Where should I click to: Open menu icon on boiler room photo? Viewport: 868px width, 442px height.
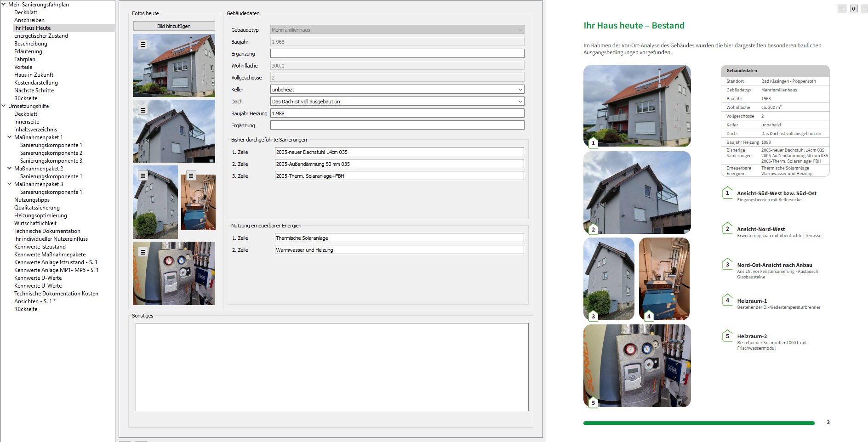point(191,176)
